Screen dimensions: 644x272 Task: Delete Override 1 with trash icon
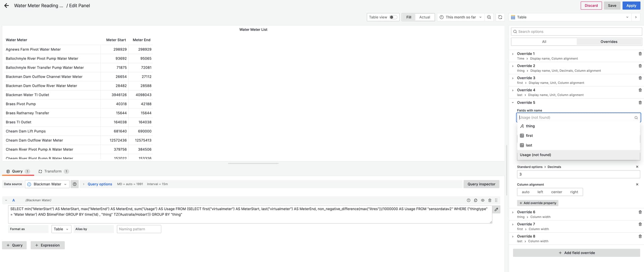[x=640, y=54]
